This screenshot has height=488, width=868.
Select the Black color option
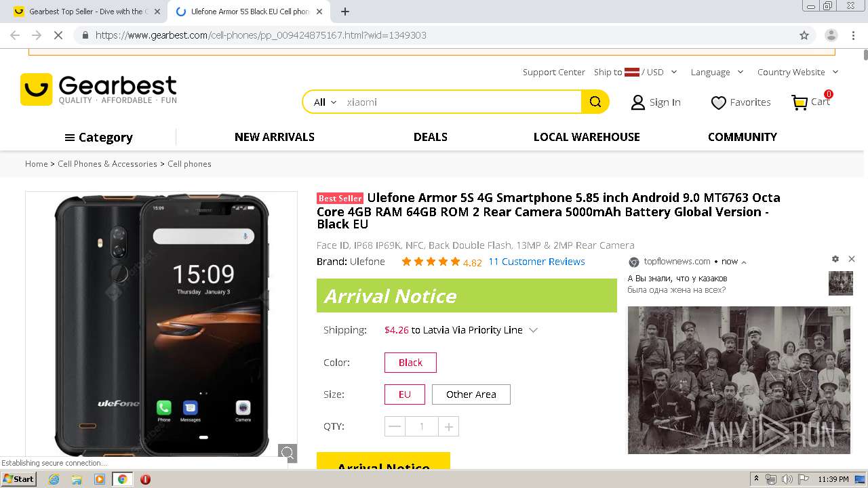click(410, 363)
